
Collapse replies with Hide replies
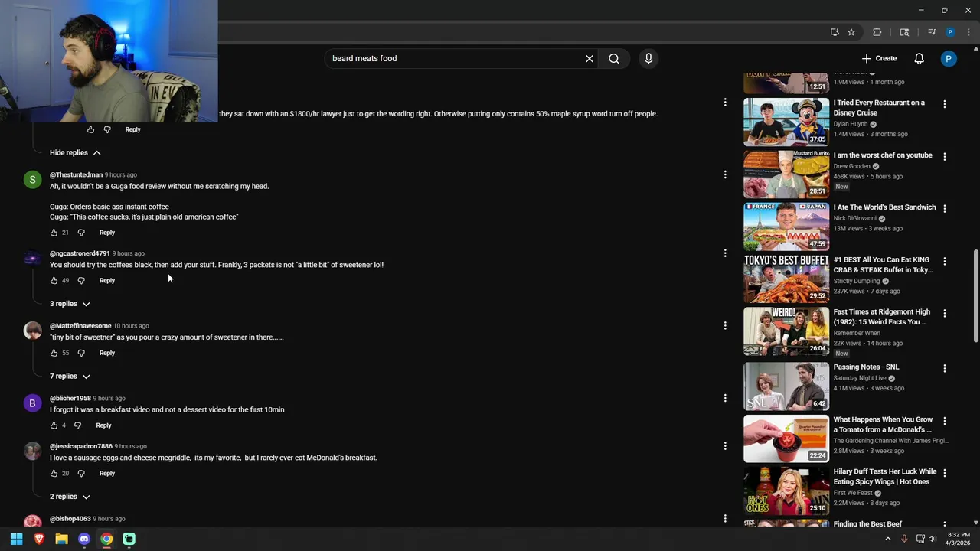(x=75, y=152)
